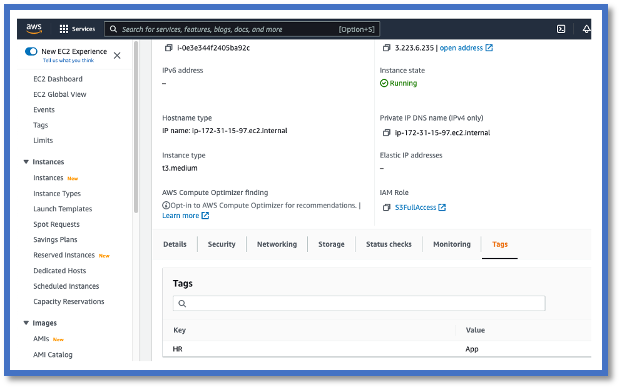This screenshot has height=390, width=622.
Task: Go to Events in sidebar
Action: 44,110
